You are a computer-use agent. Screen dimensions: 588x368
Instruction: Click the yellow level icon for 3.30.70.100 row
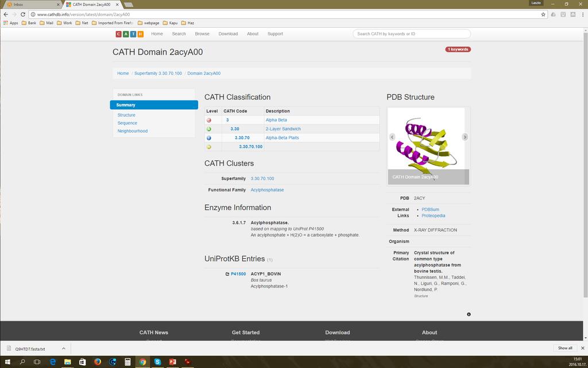209,147
